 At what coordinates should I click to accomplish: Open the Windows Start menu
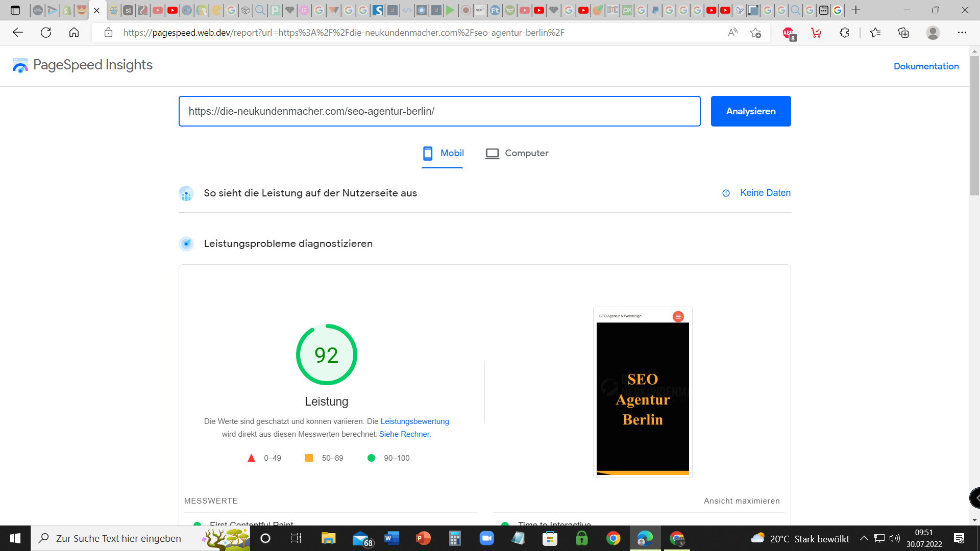(x=15, y=538)
